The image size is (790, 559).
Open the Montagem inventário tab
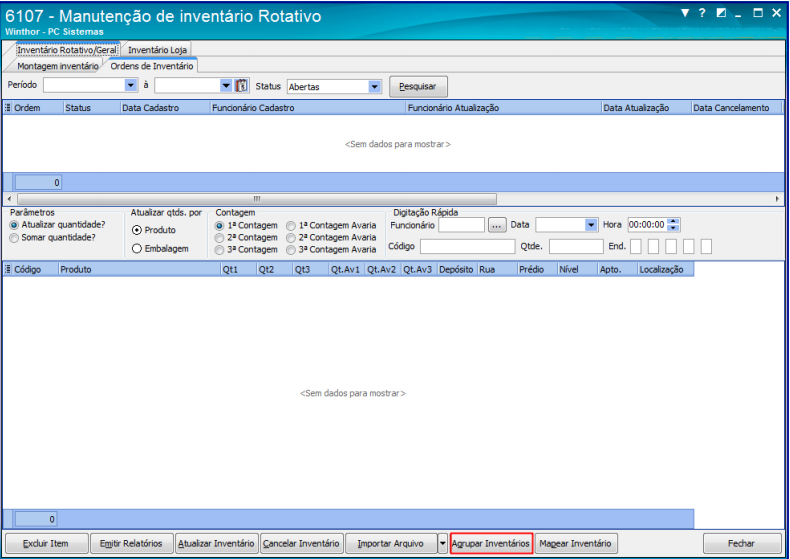click(57, 66)
